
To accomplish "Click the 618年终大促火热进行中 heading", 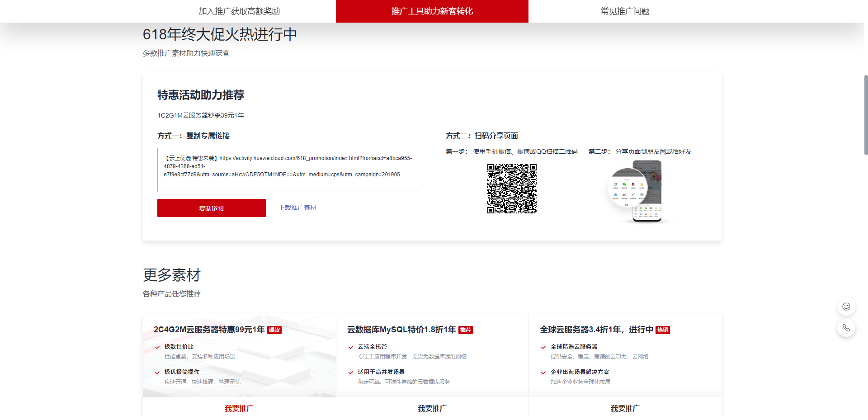I will [x=220, y=34].
